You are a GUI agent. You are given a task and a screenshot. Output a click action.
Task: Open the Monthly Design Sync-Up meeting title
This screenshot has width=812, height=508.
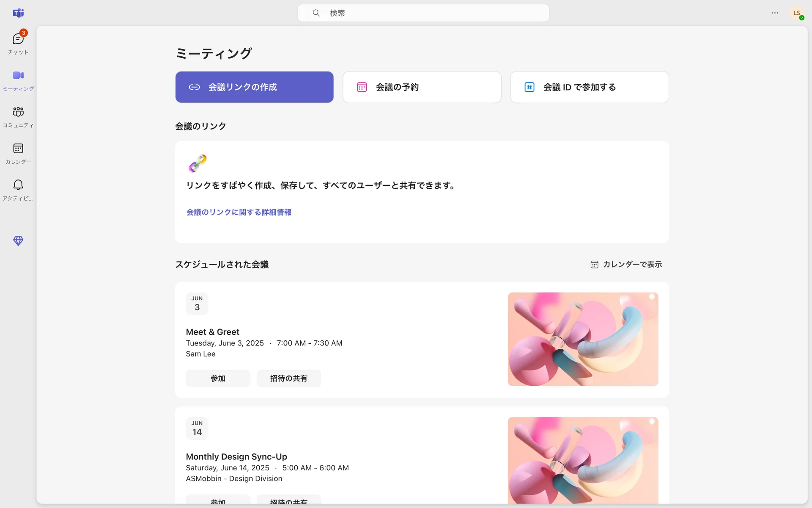pos(236,457)
